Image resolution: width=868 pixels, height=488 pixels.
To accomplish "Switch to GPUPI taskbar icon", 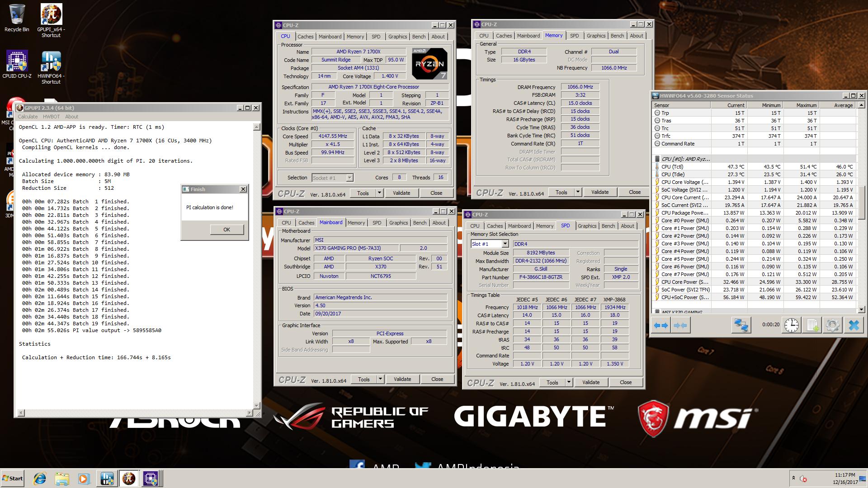I will [129, 479].
